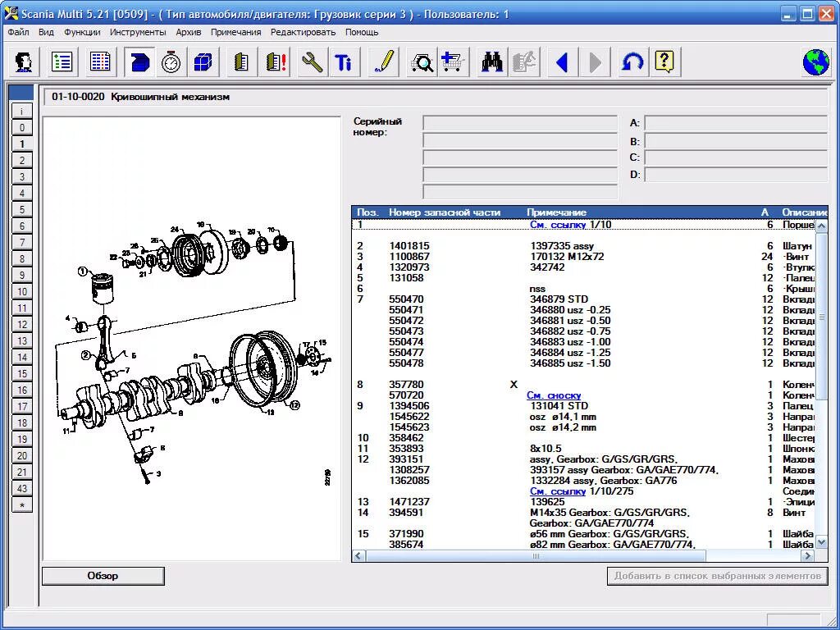Viewport: 840px width, 630px height.
Task: Select part number 550470 row
Action: [x=584, y=299]
